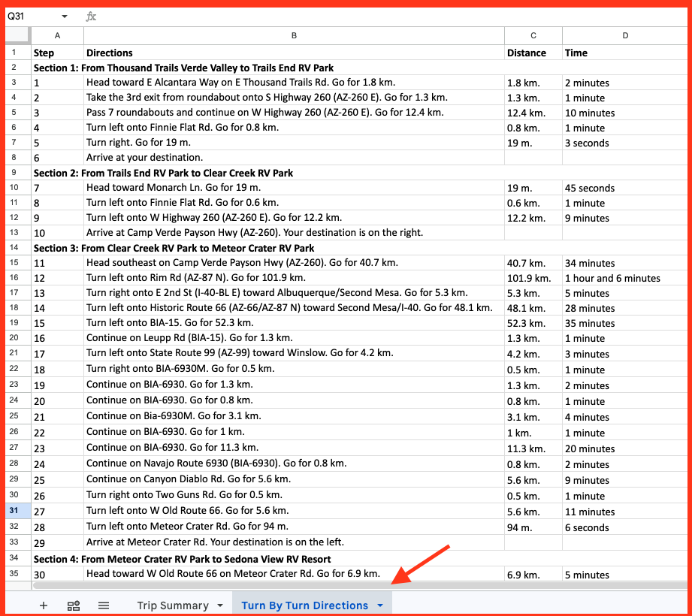
Task: Click cell 'Head toward E Alcantara Way' direction
Action: pyautogui.click(x=294, y=83)
